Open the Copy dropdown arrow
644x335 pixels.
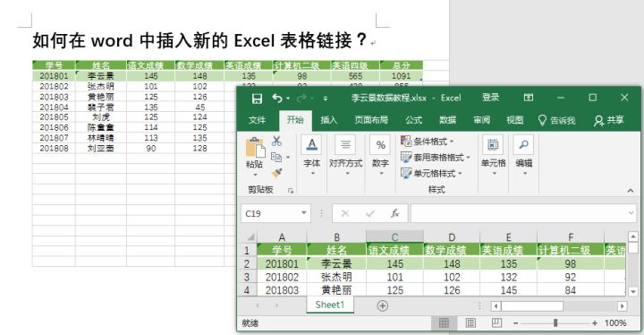(288, 158)
